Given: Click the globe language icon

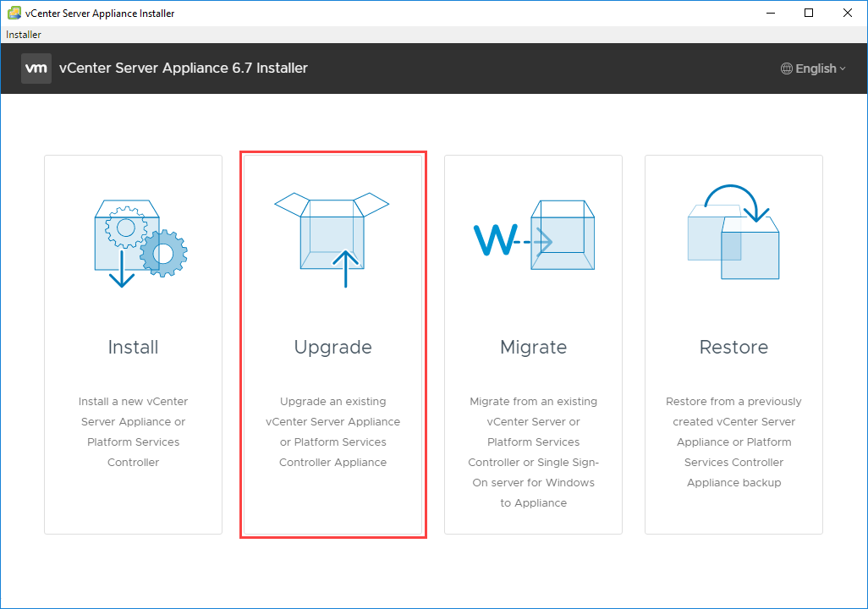Looking at the screenshot, I should point(786,69).
